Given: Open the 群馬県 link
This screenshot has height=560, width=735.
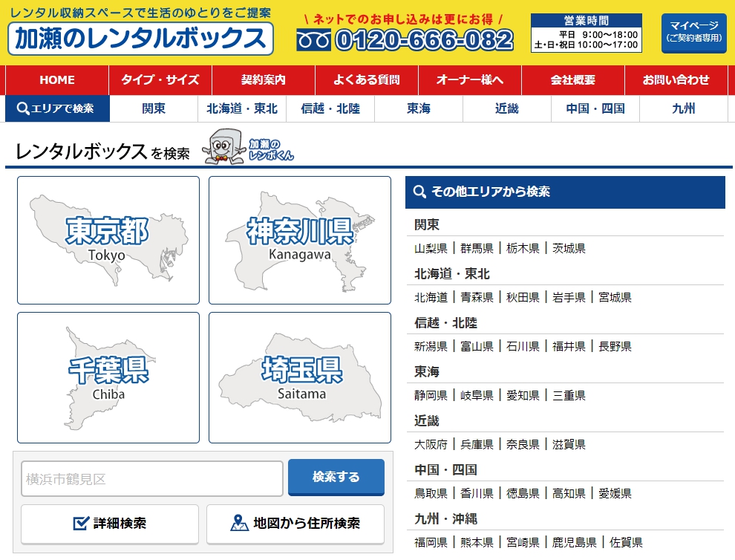Looking at the screenshot, I should 477,249.
